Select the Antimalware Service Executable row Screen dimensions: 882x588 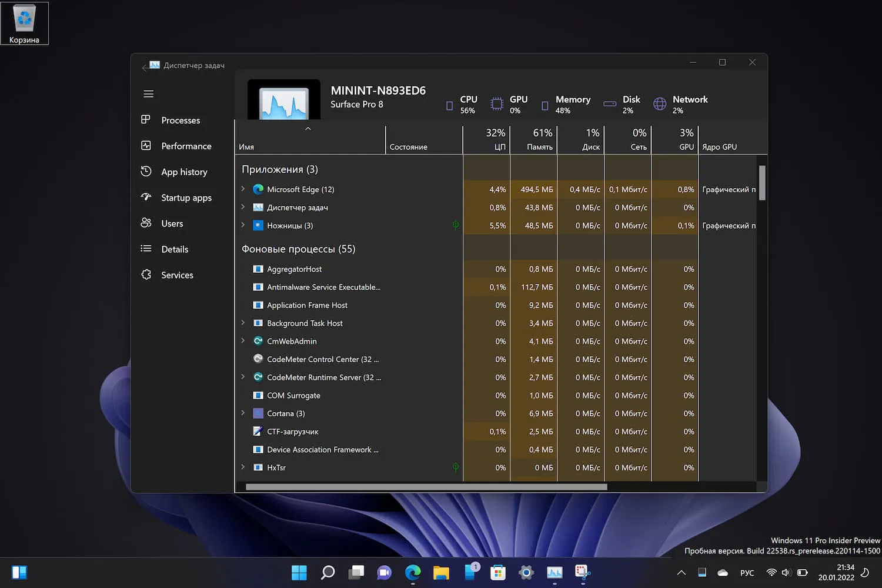323,287
